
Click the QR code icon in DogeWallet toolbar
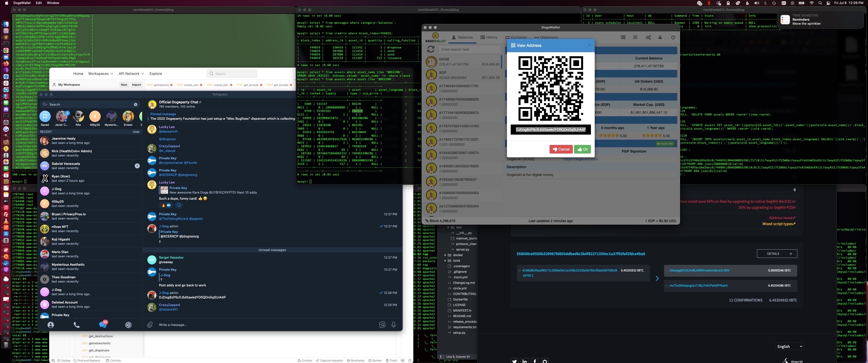[x=635, y=37]
